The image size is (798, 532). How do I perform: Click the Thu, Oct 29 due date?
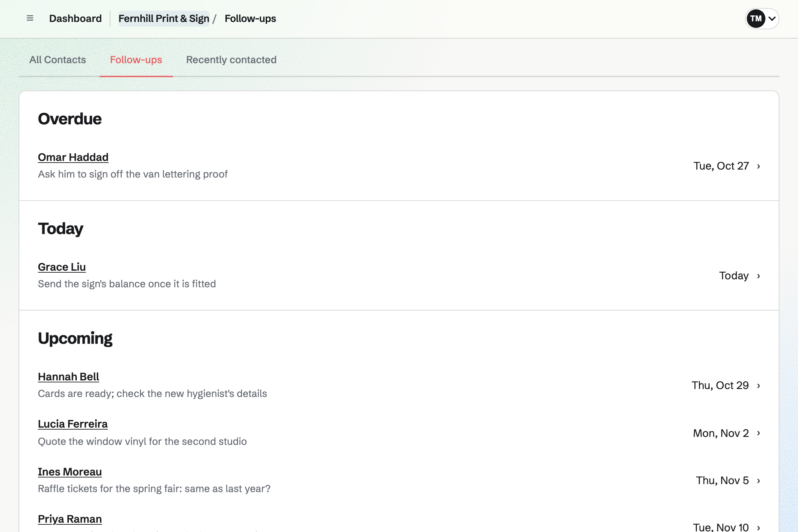point(720,385)
